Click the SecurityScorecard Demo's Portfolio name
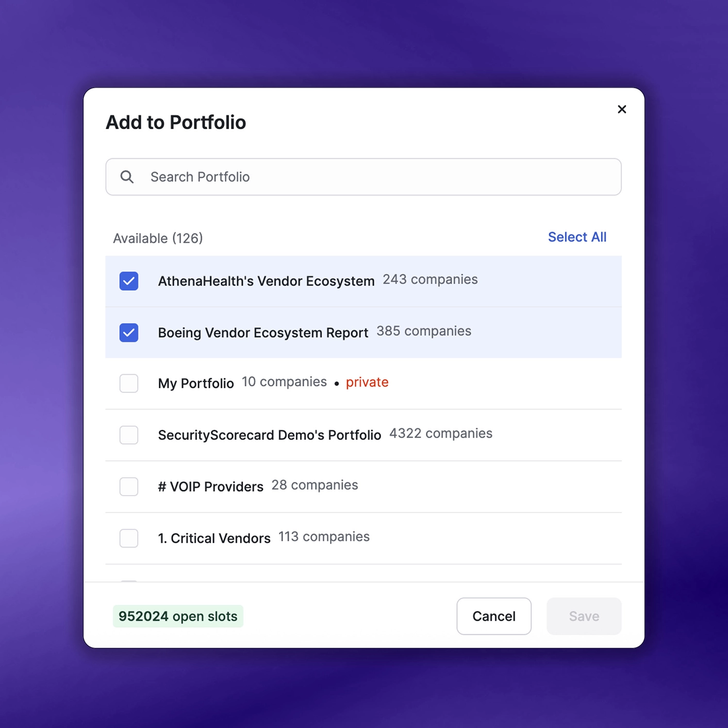Image resolution: width=728 pixels, height=728 pixels. [269, 435]
